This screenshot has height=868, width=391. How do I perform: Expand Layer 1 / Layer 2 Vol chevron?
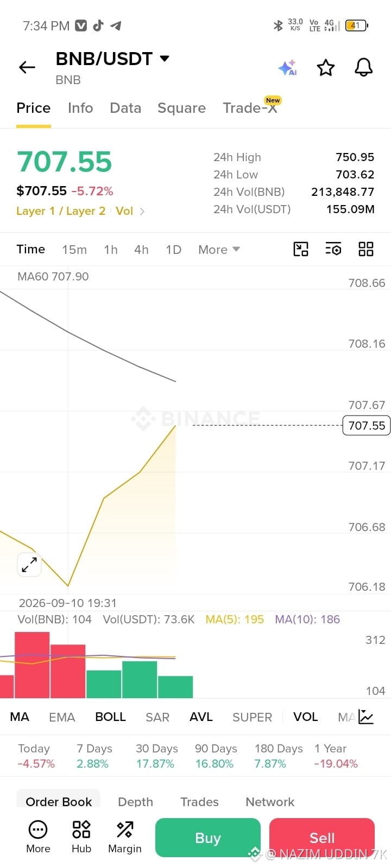point(142,212)
